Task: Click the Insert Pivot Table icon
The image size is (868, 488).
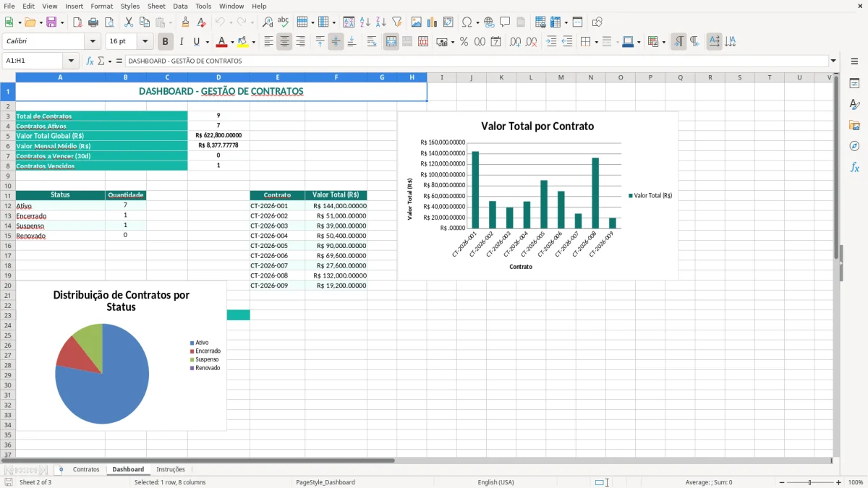Action: [448, 22]
